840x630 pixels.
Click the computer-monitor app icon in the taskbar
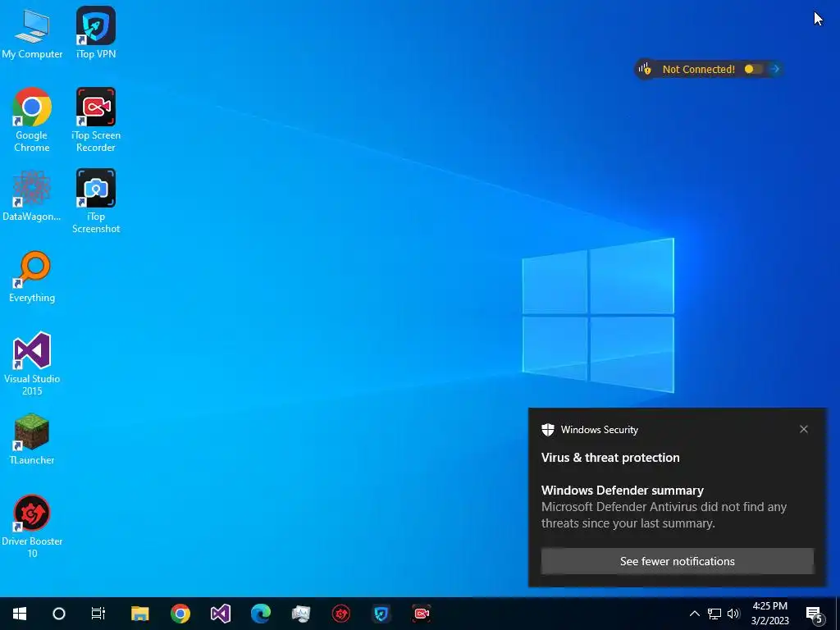tap(301, 614)
